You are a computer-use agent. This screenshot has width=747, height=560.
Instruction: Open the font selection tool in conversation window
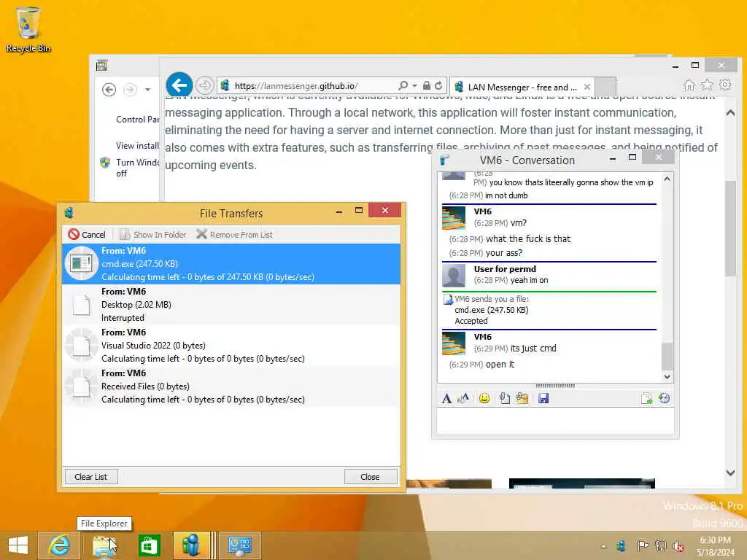[x=446, y=398]
